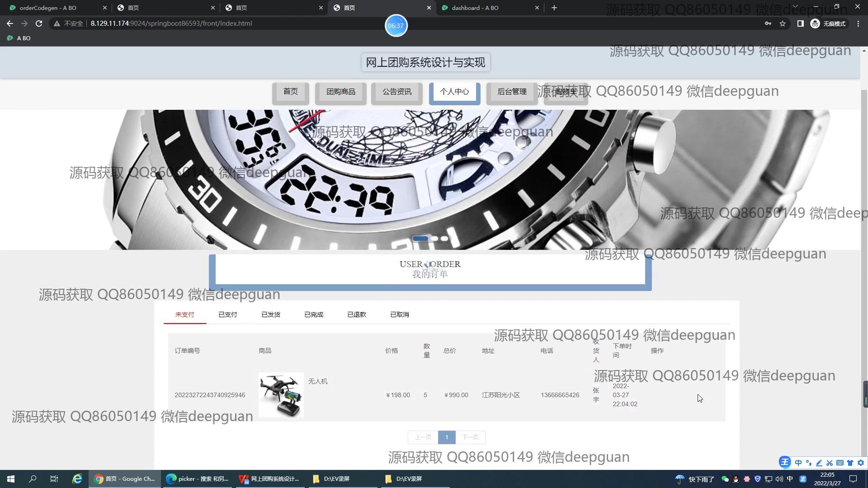The height and width of the screenshot is (488, 868).
Task: Open the side panel icon in Chrome toolbar
Action: point(800,23)
